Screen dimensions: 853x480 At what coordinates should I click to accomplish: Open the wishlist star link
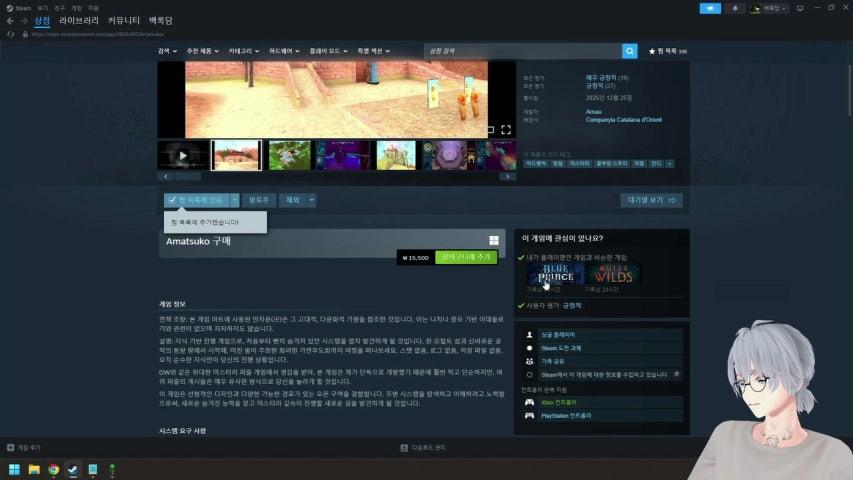667,51
